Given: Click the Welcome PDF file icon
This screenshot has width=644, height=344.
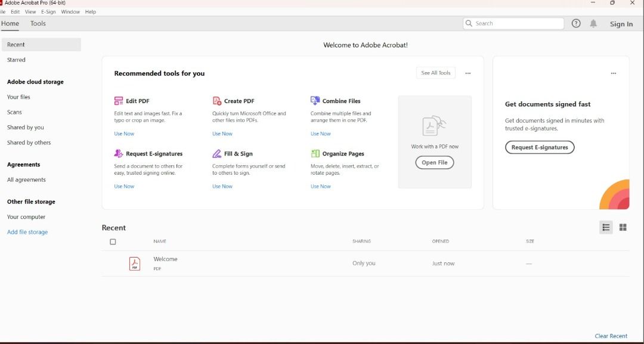Looking at the screenshot, I should [135, 264].
